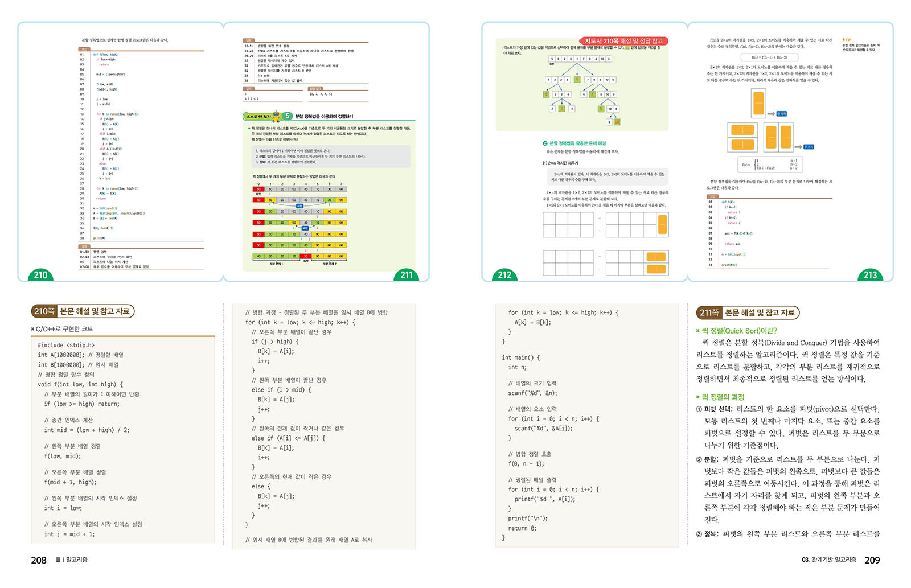This screenshot has height=588, width=911.
Task: Click the 'return 0;' line
Action: [x=522, y=528]
